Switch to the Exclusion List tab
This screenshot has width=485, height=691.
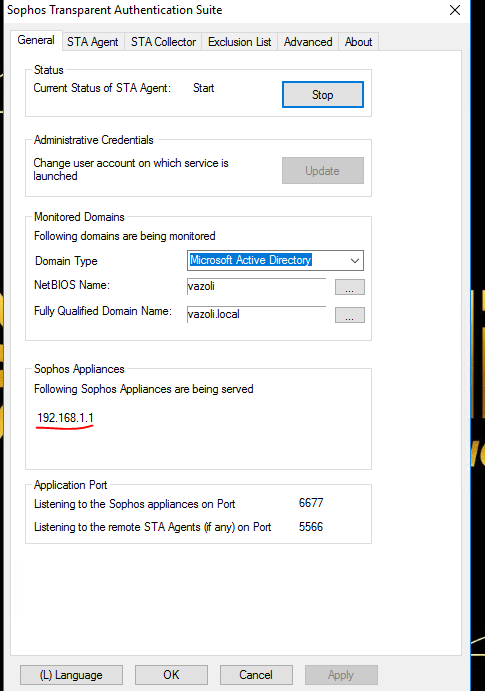[240, 42]
